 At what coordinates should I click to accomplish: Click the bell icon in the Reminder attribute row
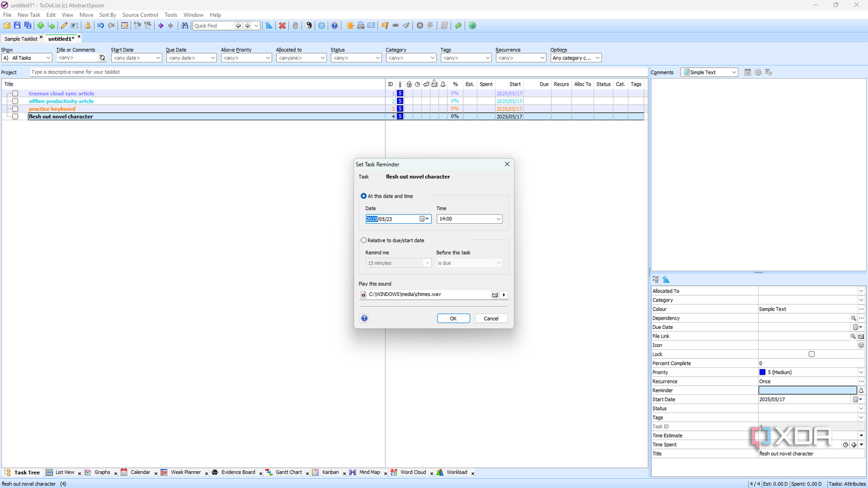tap(861, 390)
